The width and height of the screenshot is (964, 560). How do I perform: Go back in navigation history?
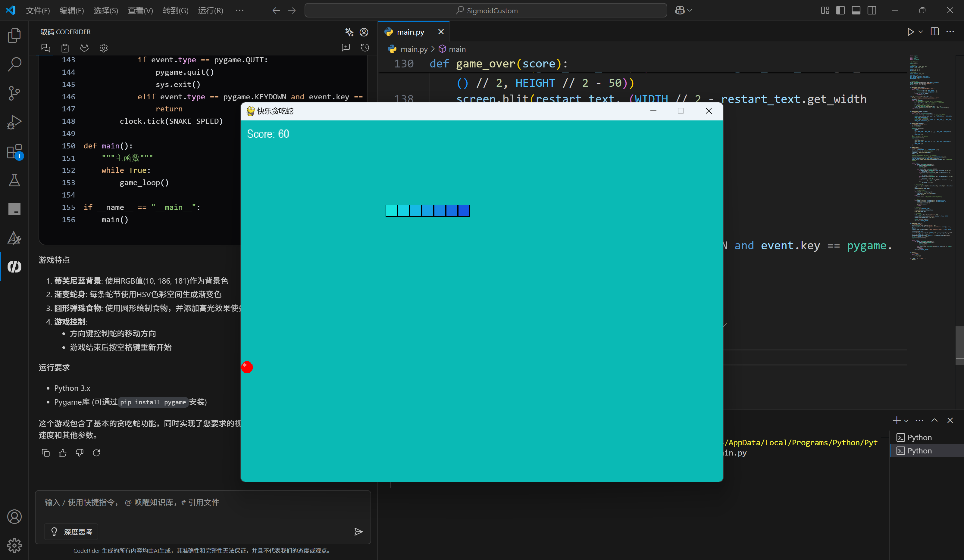(x=276, y=10)
